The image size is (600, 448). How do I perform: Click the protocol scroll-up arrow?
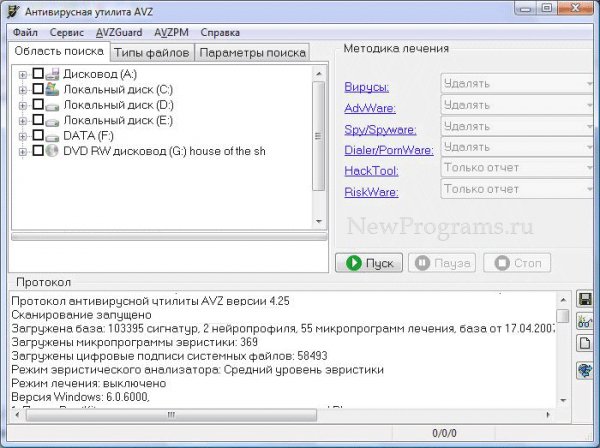tap(563, 300)
